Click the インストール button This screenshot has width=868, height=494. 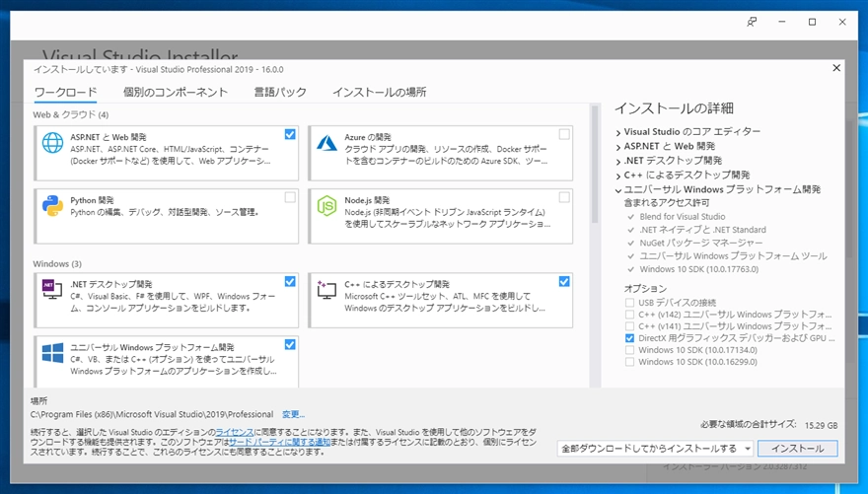pos(797,448)
